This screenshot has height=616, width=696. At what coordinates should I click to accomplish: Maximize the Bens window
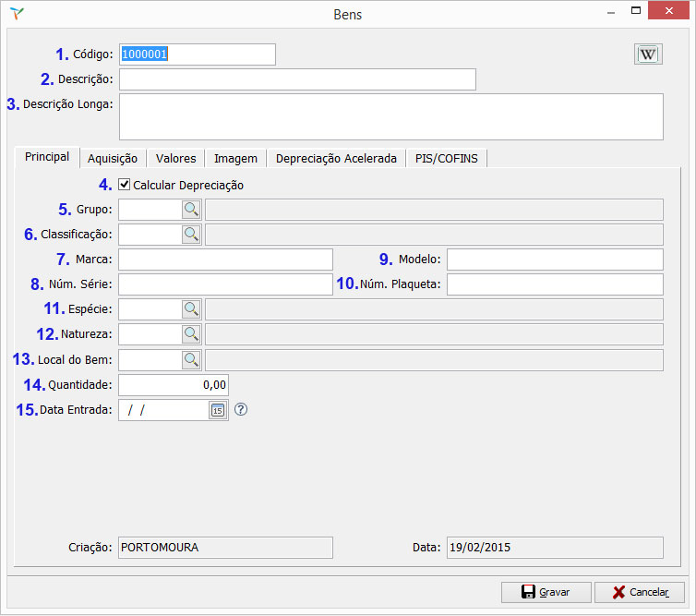tap(636, 11)
